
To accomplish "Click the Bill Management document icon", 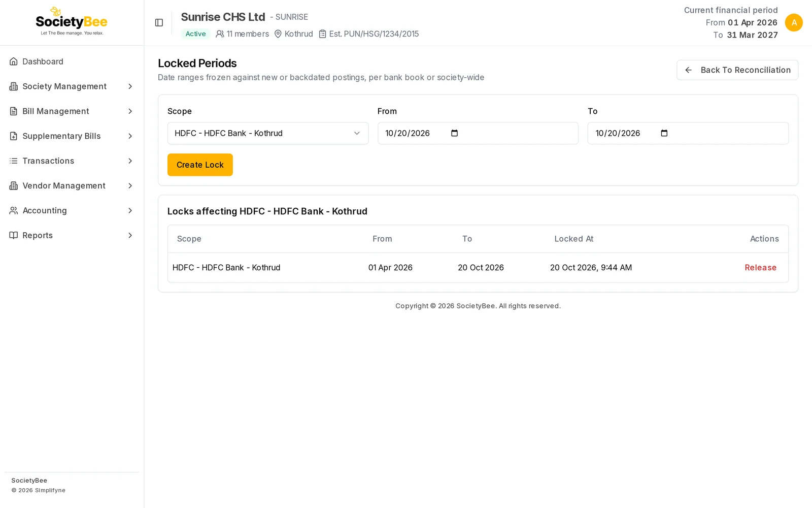I will [x=14, y=111].
